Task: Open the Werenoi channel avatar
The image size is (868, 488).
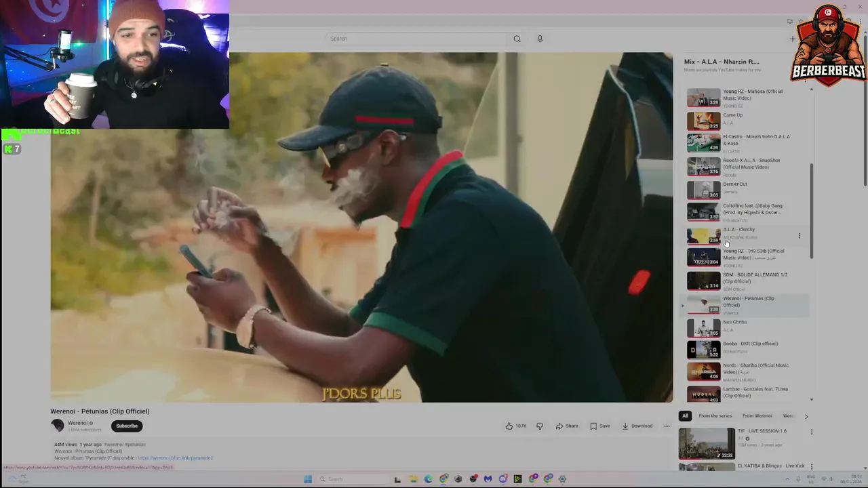Action: 58,426
